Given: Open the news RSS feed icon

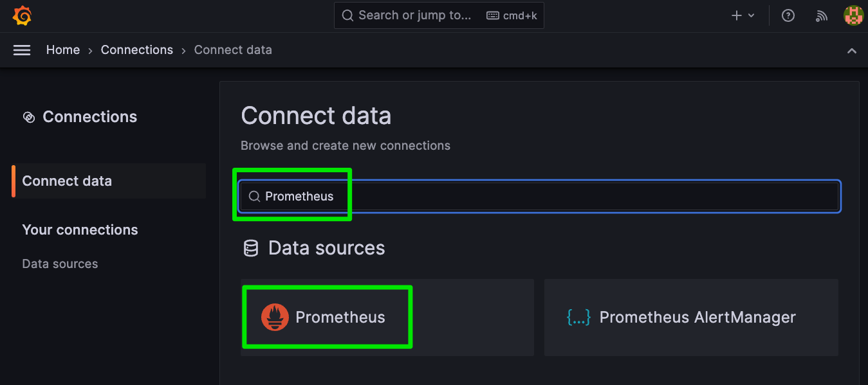Looking at the screenshot, I should point(822,15).
